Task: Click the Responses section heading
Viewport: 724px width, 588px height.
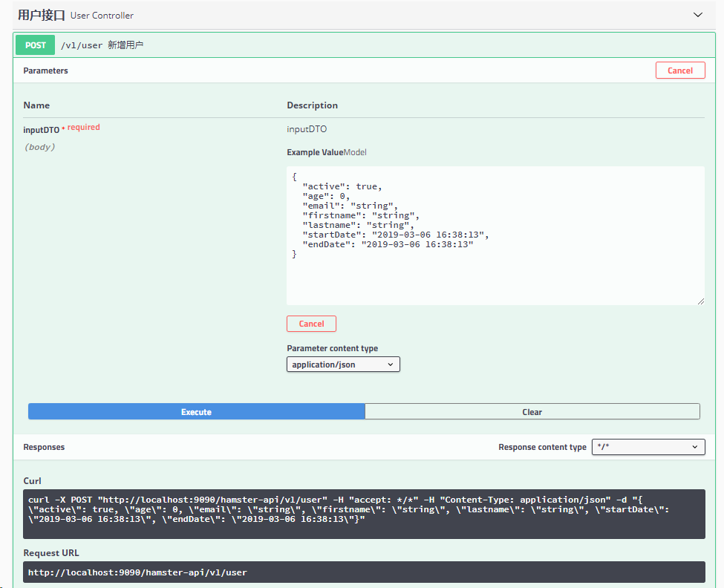Action: click(44, 447)
